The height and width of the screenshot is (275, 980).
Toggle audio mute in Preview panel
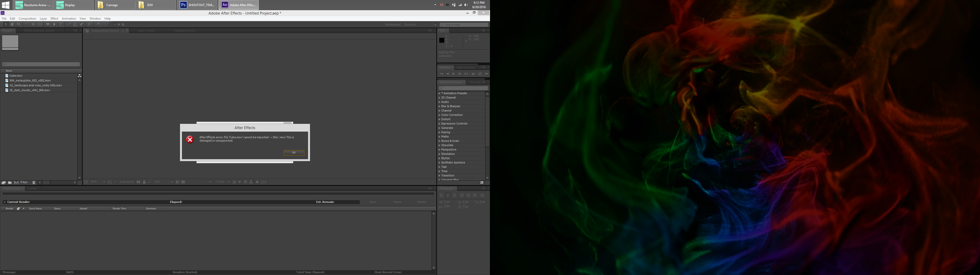pyautogui.click(x=473, y=74)
